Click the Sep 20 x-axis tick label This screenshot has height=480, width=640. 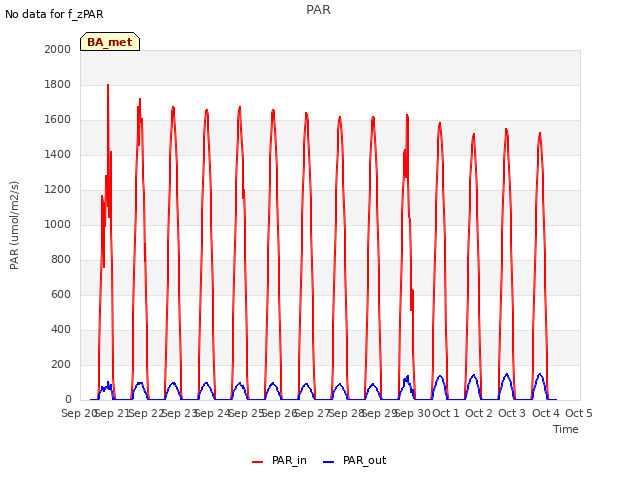point(78,413)
